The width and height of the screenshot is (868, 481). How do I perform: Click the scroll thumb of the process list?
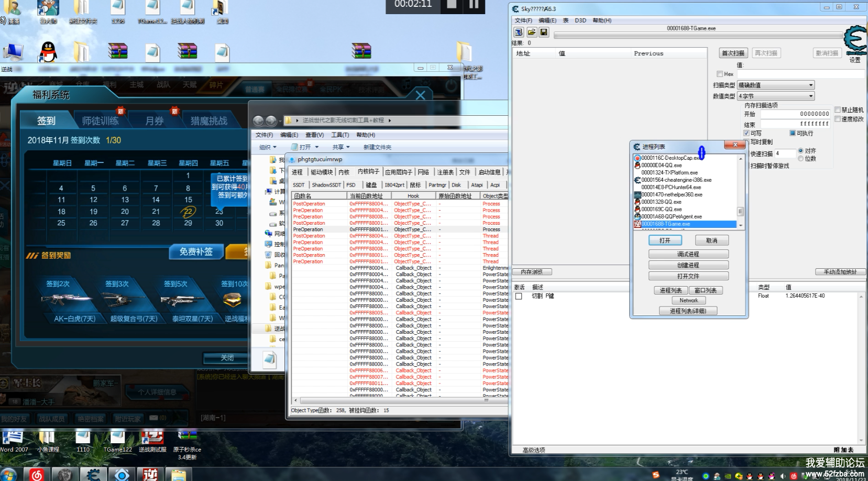tap(740, 212)
